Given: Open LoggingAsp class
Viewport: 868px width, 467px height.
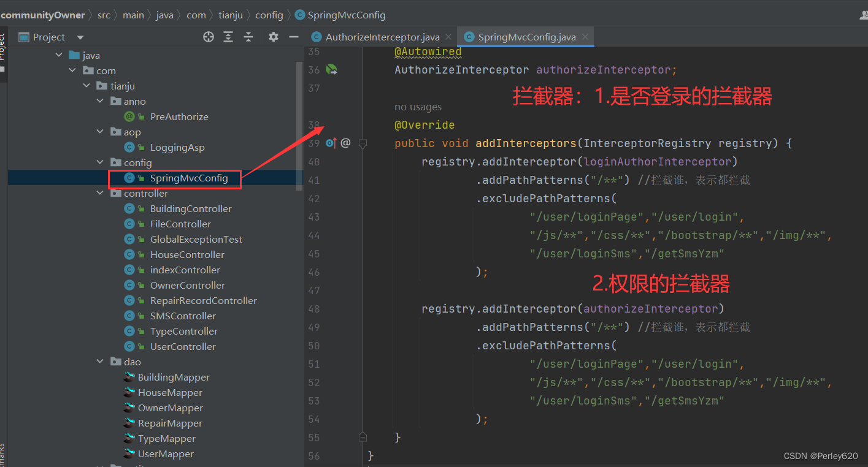Looking at the screenshot, I should [x=177, y=147].
